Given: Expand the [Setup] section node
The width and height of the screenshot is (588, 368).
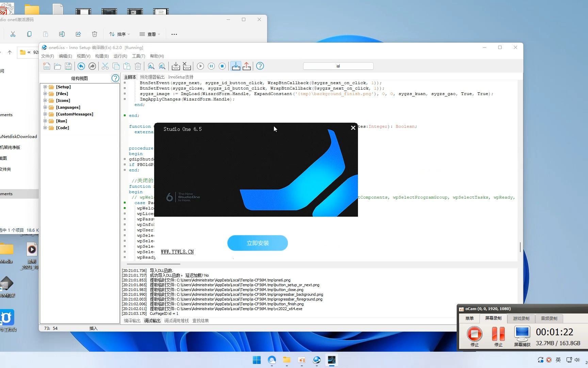Looking at the screenshot, I should 45,87.
